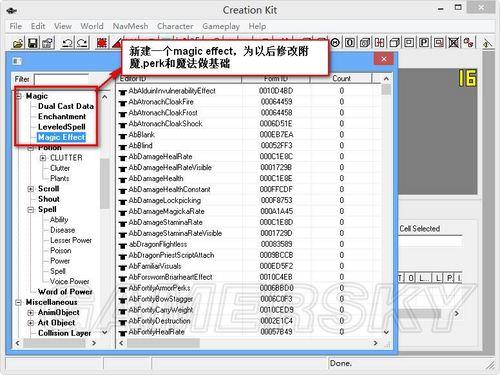This screenshot has height=375, width=500.
Task: Click the 3D cube toolbar icon
Action: [x=394, y=42]
